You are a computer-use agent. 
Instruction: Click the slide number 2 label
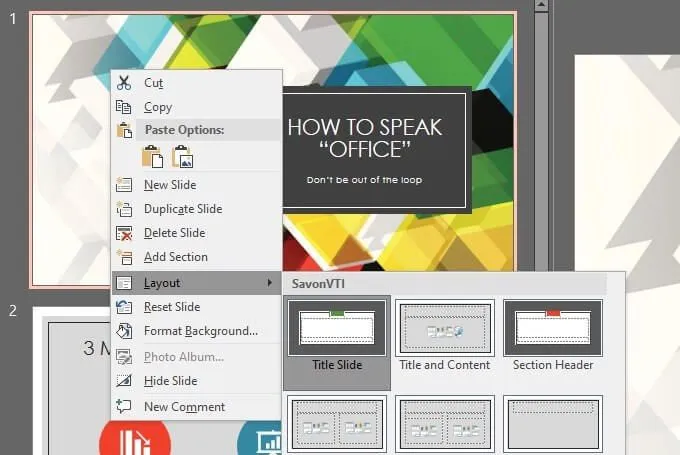tap(13, 311)
